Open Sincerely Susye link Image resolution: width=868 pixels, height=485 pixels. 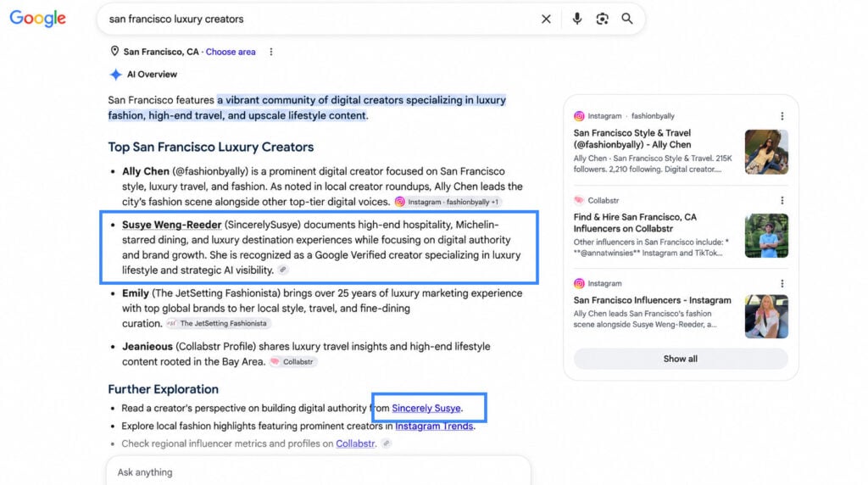click(x=426, y=408)
